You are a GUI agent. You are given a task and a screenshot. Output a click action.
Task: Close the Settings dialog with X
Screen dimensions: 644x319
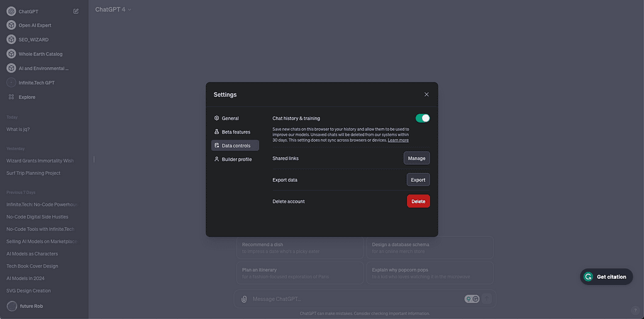point(426,94)
